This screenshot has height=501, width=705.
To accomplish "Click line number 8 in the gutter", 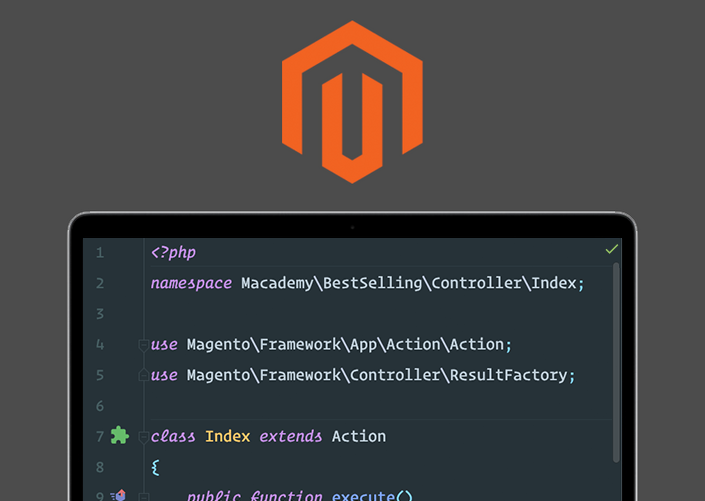I will pyautogui.click(x=100, y=468).
